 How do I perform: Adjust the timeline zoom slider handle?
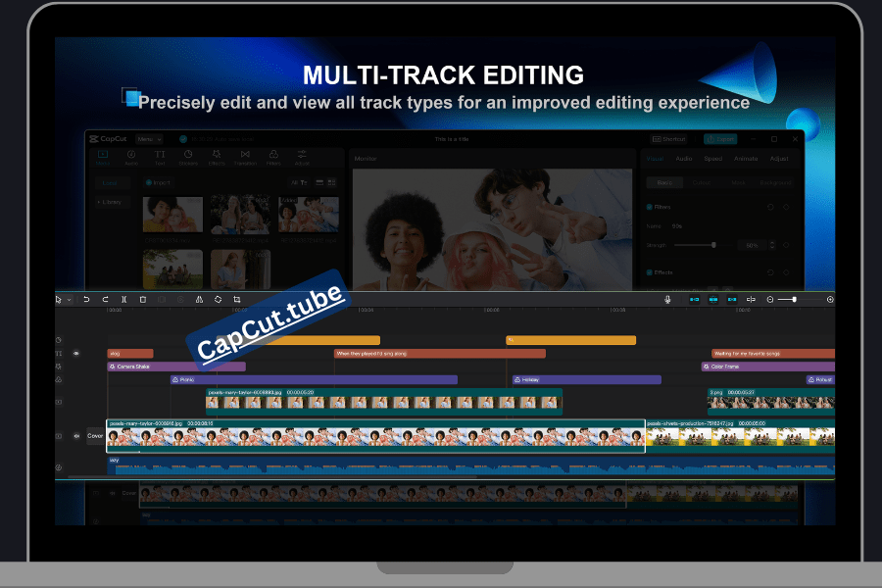(794, 300)
